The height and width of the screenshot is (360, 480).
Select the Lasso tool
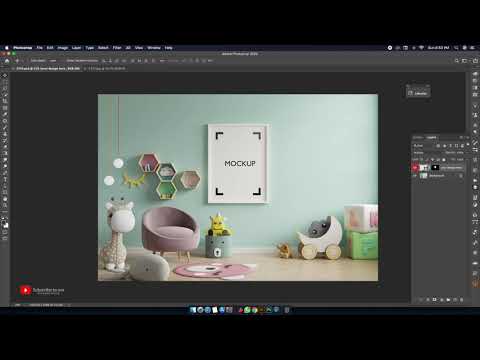5,88
